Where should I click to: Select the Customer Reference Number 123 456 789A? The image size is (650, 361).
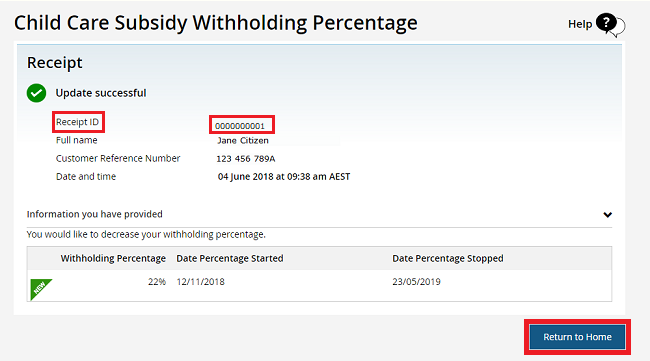point(246,159)
